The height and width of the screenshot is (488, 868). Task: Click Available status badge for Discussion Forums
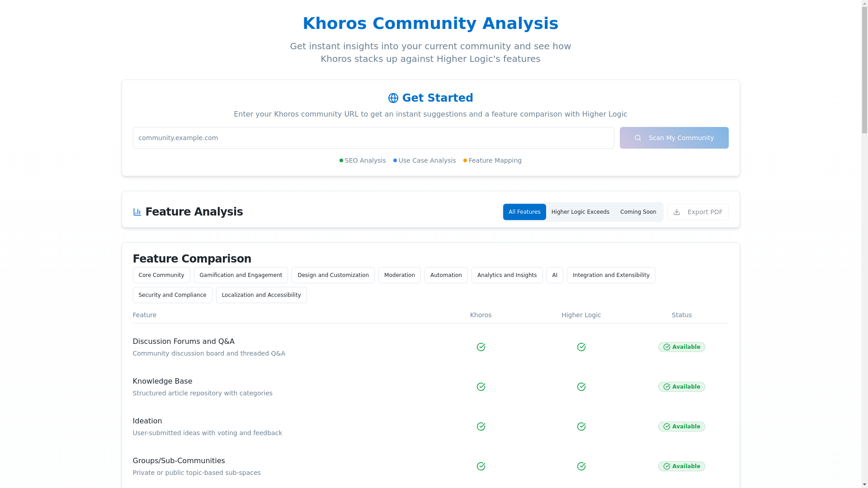(681, 347)
